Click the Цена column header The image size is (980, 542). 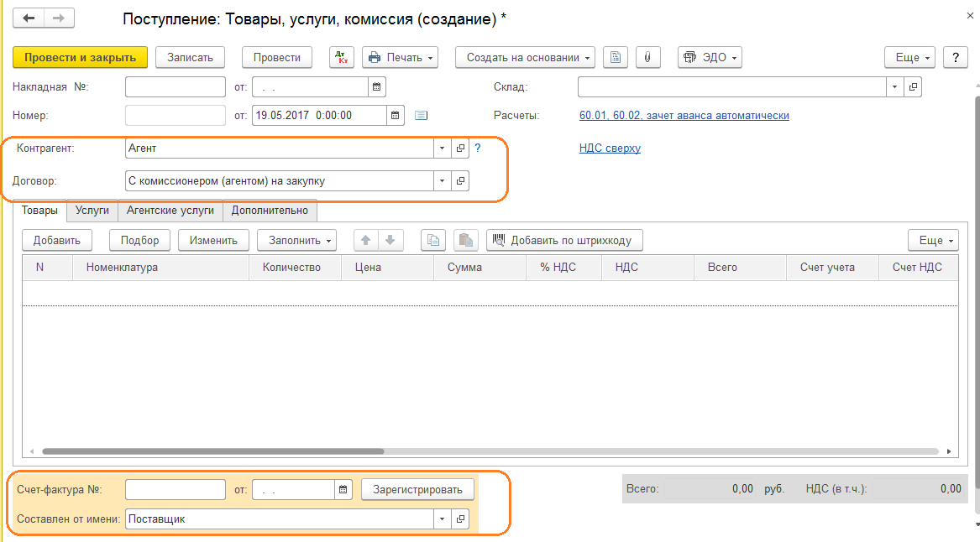click(x=387, y=268)
